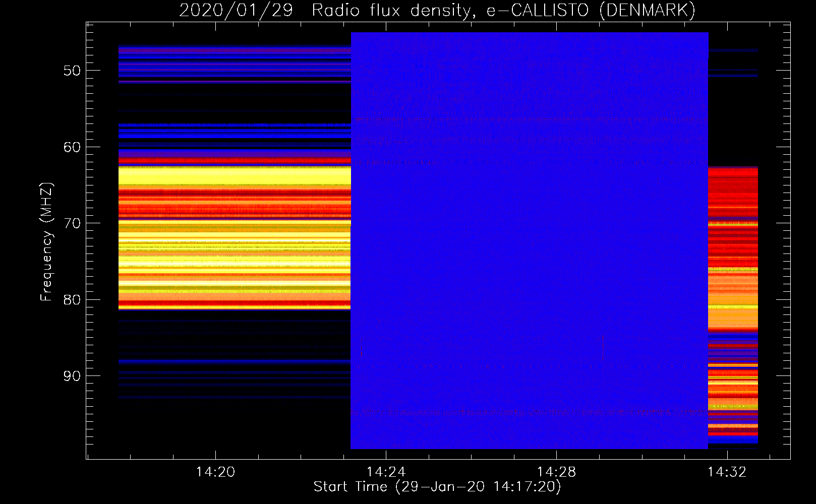Image resolution: width=816 pixels, height=504 pixels.
Task: Click the solid blue spectrogram block
Action: (530, 240)
